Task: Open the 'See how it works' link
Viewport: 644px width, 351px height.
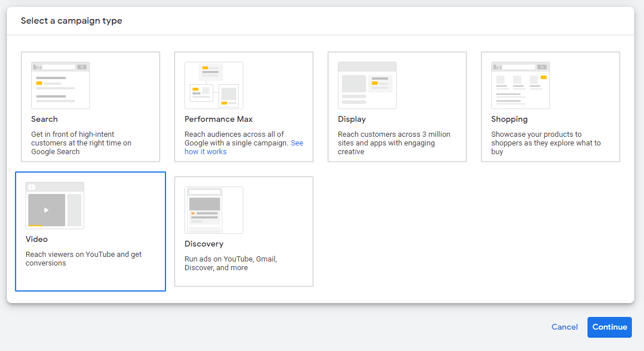Action: pyautogui.click(x=205, y=151)
